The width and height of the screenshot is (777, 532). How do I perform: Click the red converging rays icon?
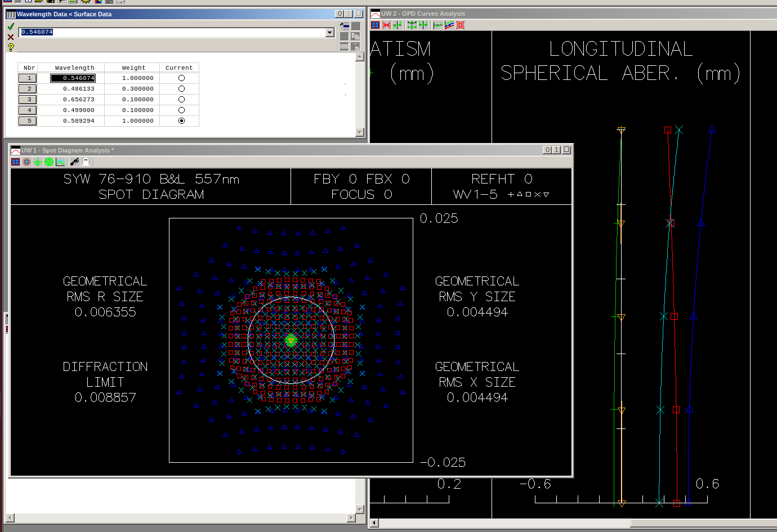coord(386,25)
